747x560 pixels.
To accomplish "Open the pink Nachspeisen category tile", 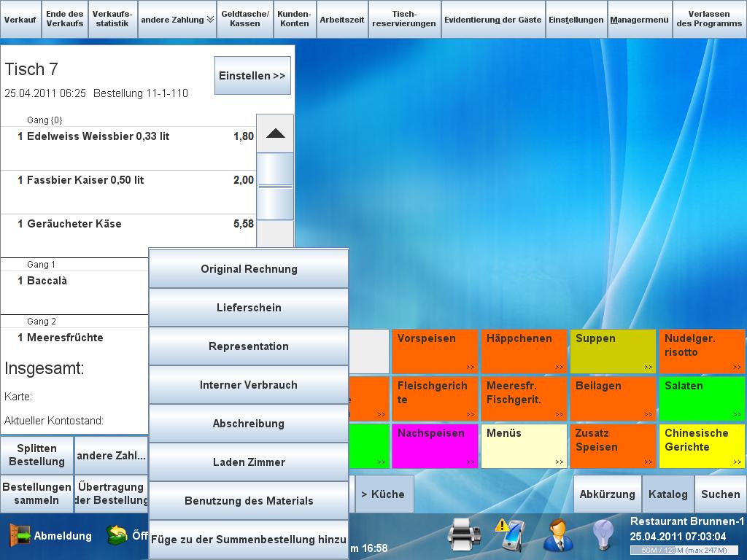I will click(x=435, y=446).
